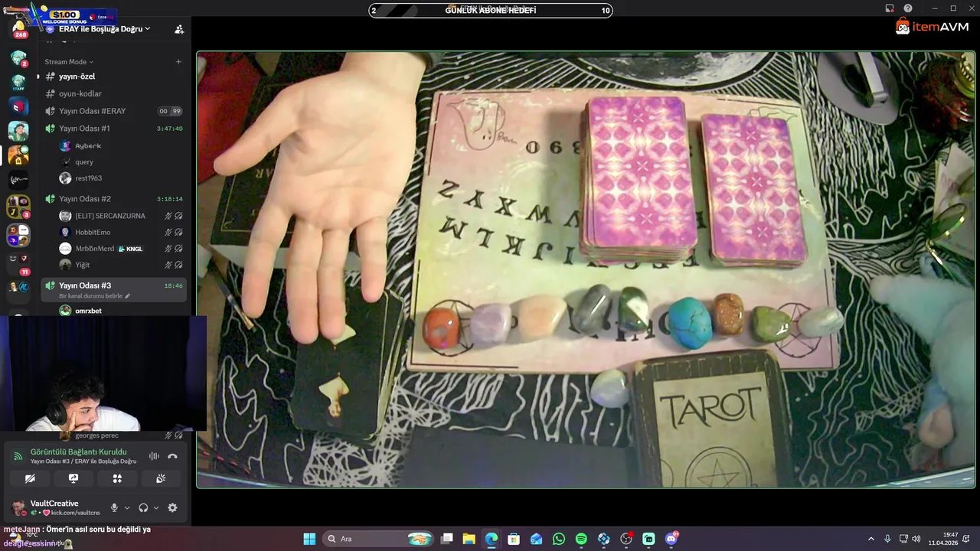Open Microsoft Edge from taskbar
Screen dimensions: 980x551
click(x=492, y=539)
